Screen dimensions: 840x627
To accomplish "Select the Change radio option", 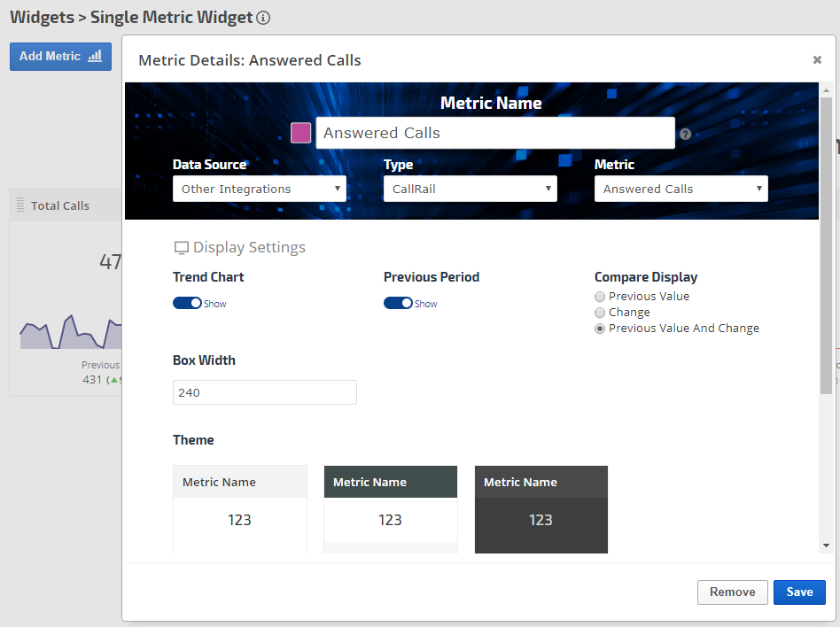I will coord(600,313).
